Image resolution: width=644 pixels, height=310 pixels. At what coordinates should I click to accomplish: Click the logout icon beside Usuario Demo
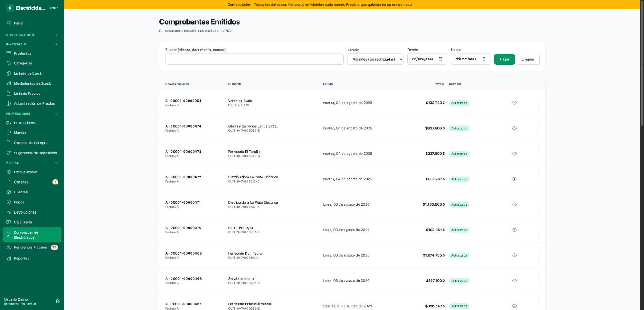[x=58, y=301]
